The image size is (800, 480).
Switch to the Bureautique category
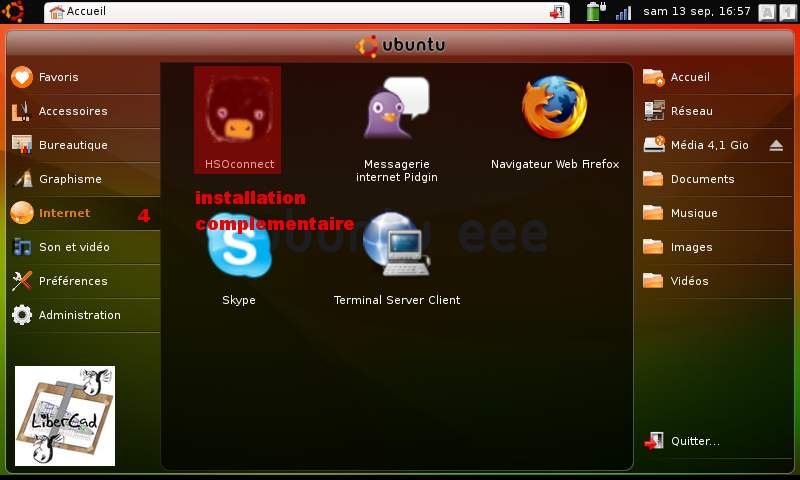click(x=84, y=145)
